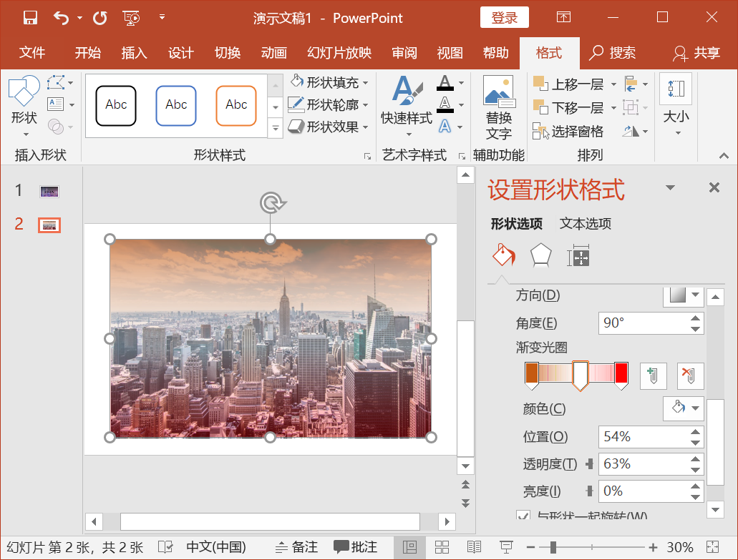Image resolution: width=738 pixels, height=560 pixels.
Task: Select the Effects pentagon icon in pane
Action: click(x=540, y=255)
